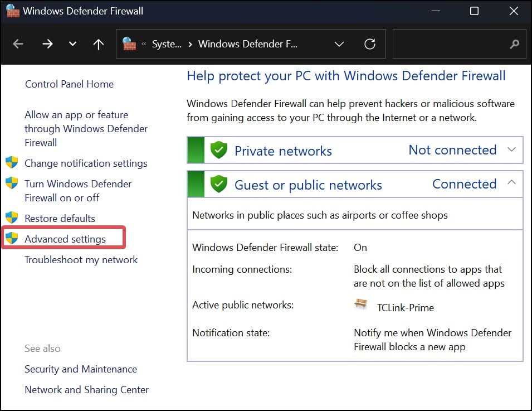Click shield icon beside Change notification settings
This screenshot has height=411, width=532.
coord(12,162)
